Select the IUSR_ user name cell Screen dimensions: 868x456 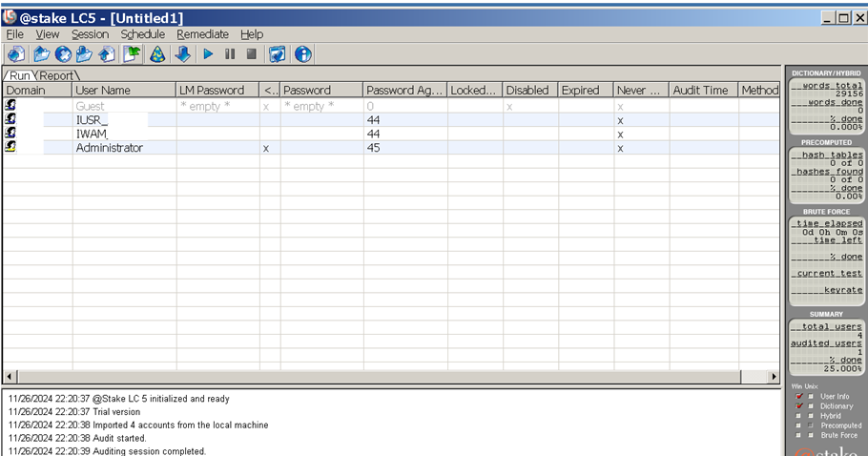point(124,120)
